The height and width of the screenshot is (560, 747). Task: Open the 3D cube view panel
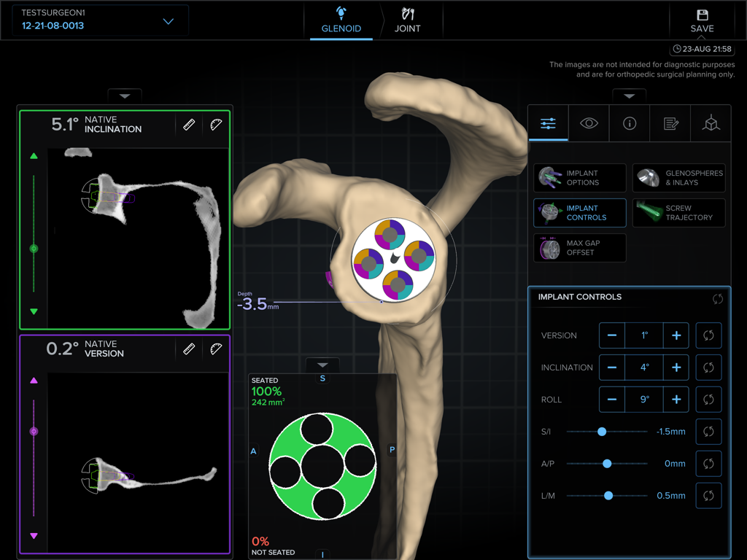[x=711, y=123]
